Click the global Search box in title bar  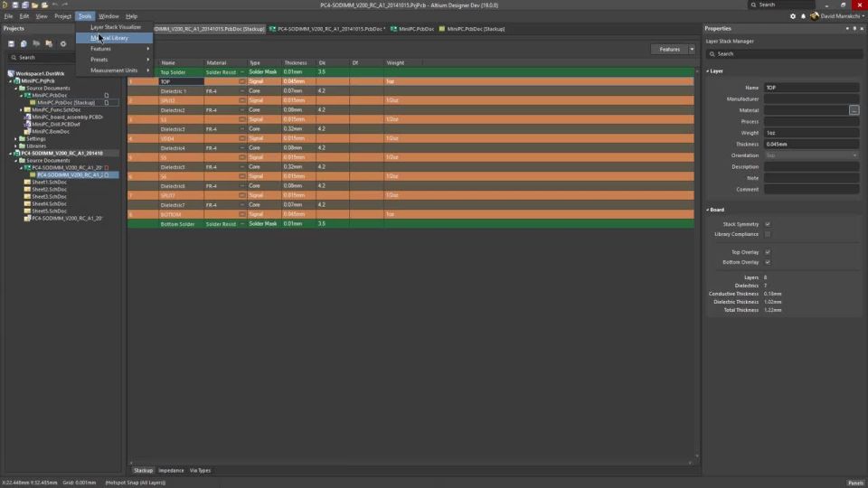(x=781, y=5)
